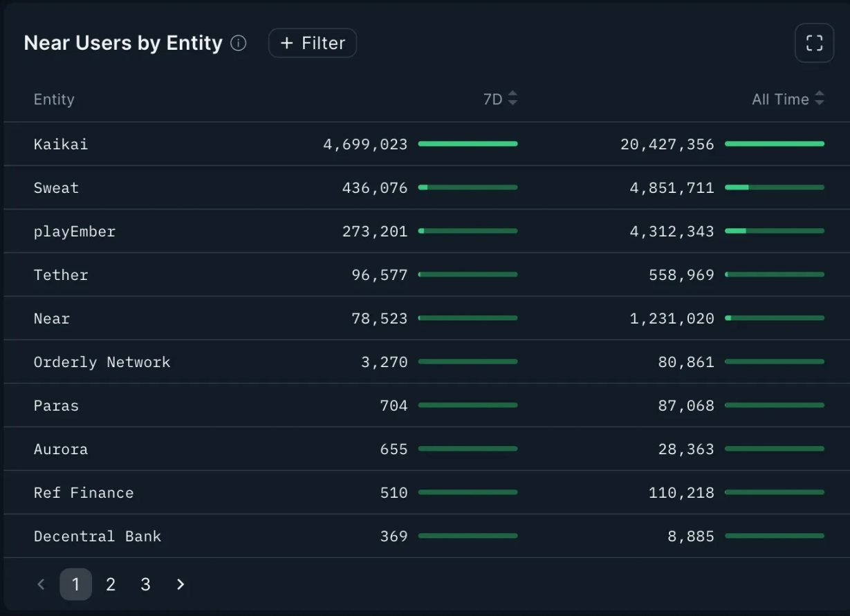Open the Orderly Network entity
Screen dimensions: 850x616
coord(102,362)
